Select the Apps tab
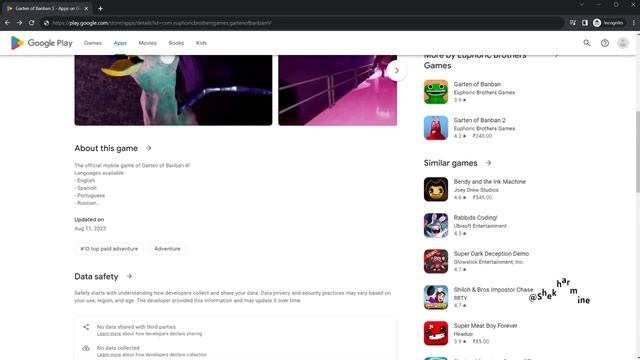 point(120,43)
